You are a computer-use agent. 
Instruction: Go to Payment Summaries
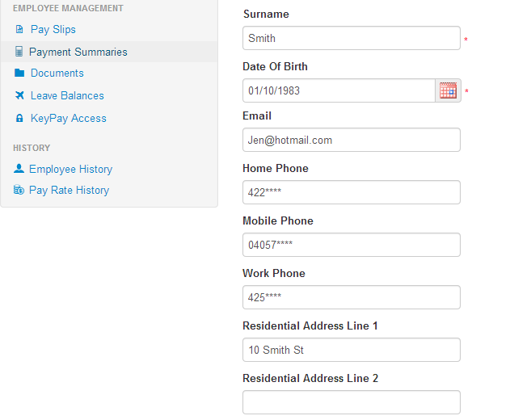(x=78, y=52)
